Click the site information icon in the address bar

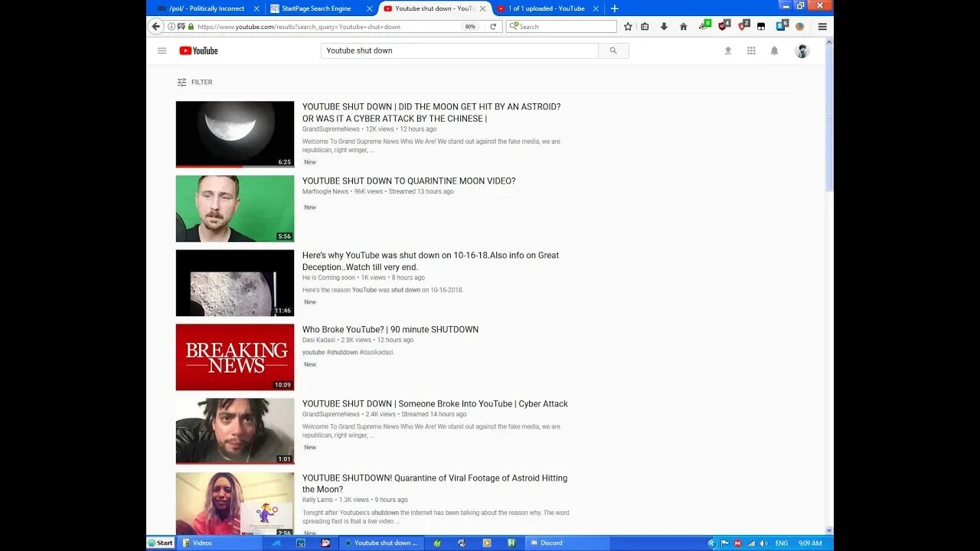click(x=171, y=26)
